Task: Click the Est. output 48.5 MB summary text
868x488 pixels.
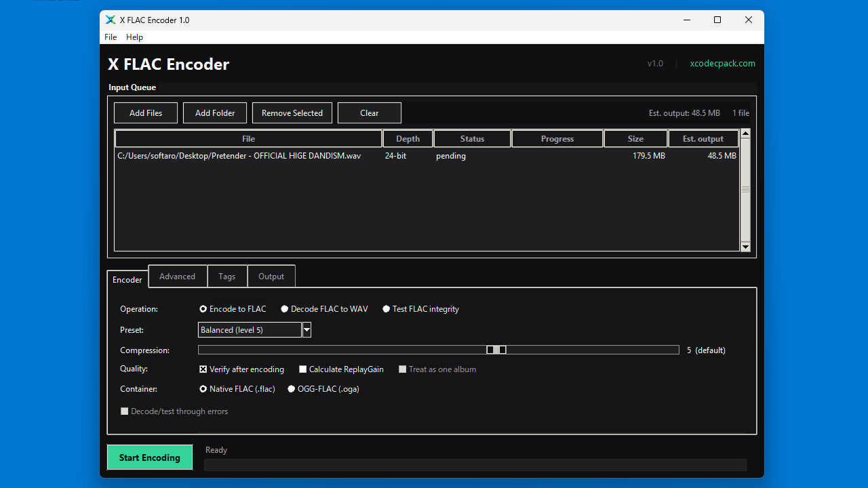Action: click(684, 113)
